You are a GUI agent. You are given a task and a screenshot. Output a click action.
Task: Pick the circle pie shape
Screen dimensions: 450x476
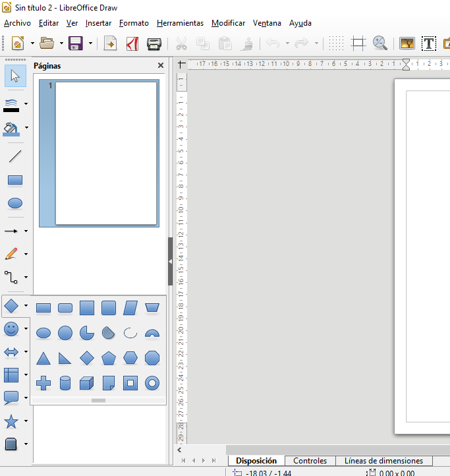(x=87, y=333)
